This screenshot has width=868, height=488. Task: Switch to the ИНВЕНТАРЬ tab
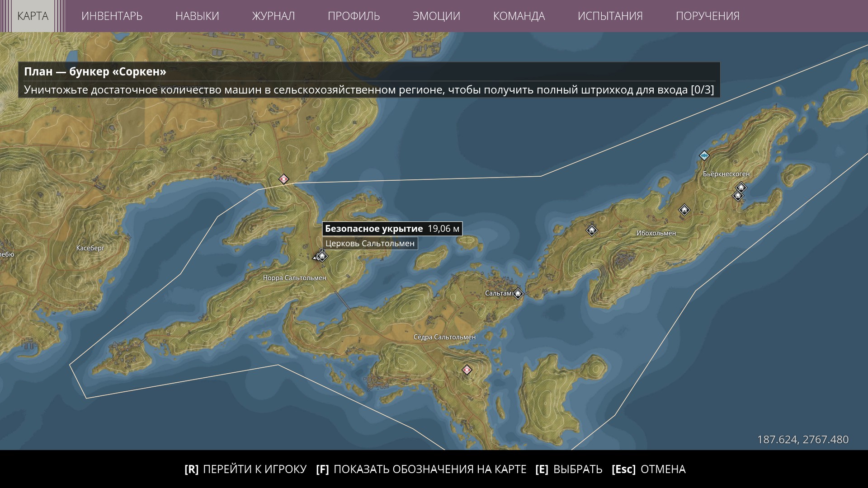(x=112, y=16)
